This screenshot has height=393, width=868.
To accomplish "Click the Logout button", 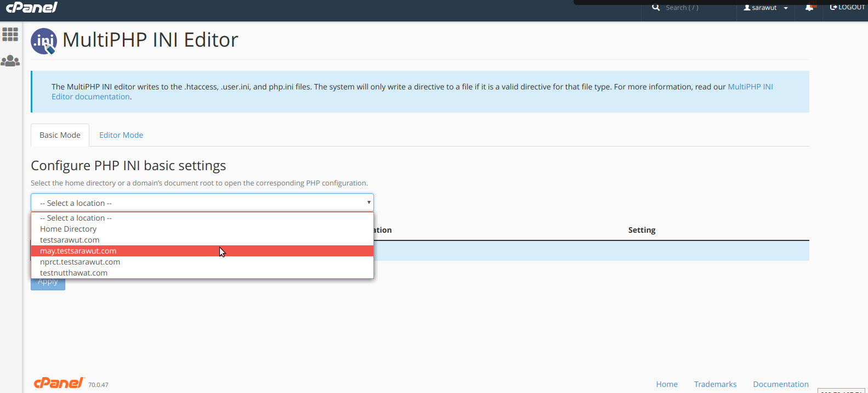I will (847, 7).
